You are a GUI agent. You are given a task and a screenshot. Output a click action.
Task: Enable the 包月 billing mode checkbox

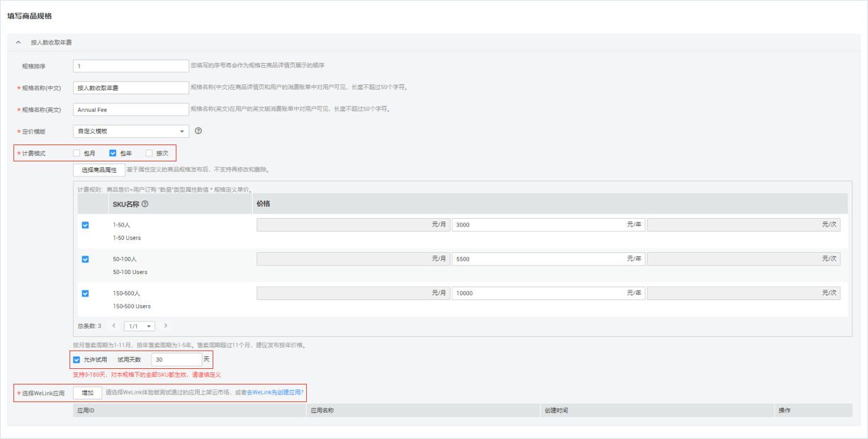(x=77, y=153)
